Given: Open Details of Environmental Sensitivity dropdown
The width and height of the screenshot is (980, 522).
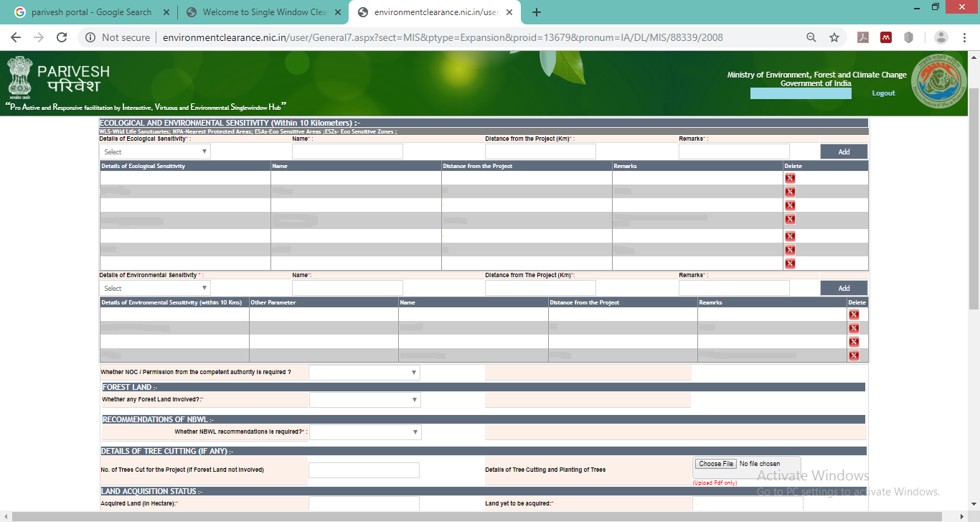Looking at the screenshot, I should tap(155, 288).
